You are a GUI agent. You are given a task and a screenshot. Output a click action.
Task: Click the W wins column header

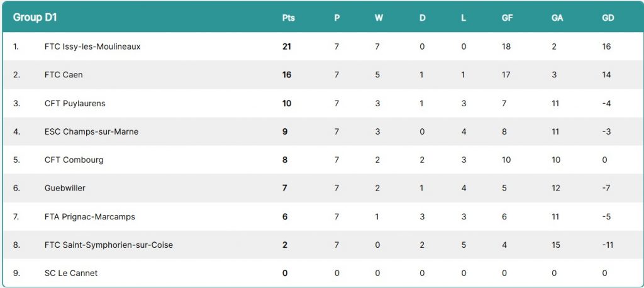pos(379,18)
